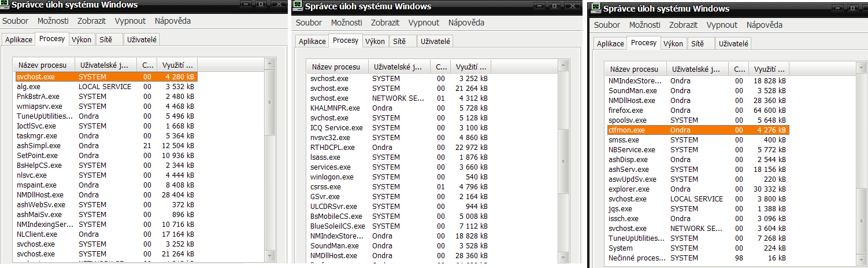Screen dimensions: 868x268
Task: Sort by Uživatelské column in window listing KHALMNPR.exe
Action: [399, 67]
